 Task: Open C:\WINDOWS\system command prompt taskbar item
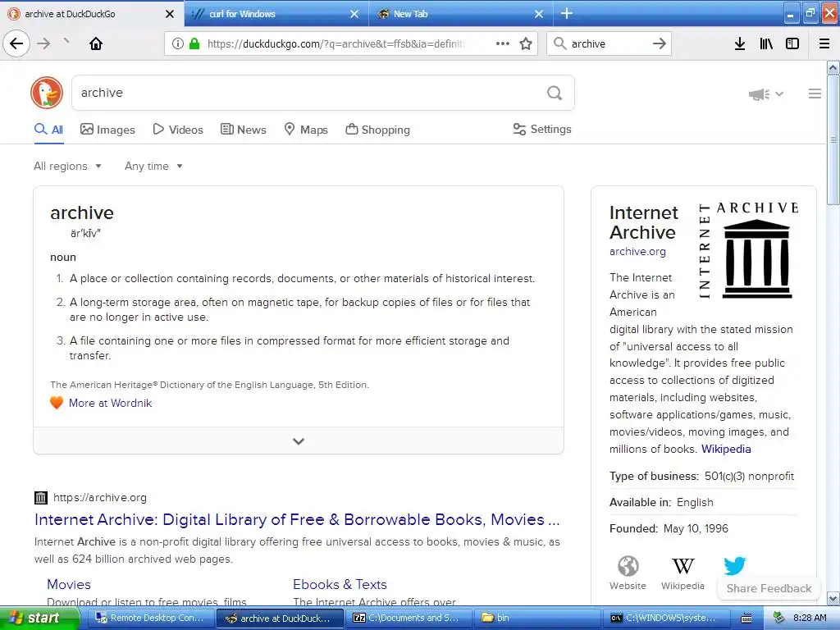(668, 618)
